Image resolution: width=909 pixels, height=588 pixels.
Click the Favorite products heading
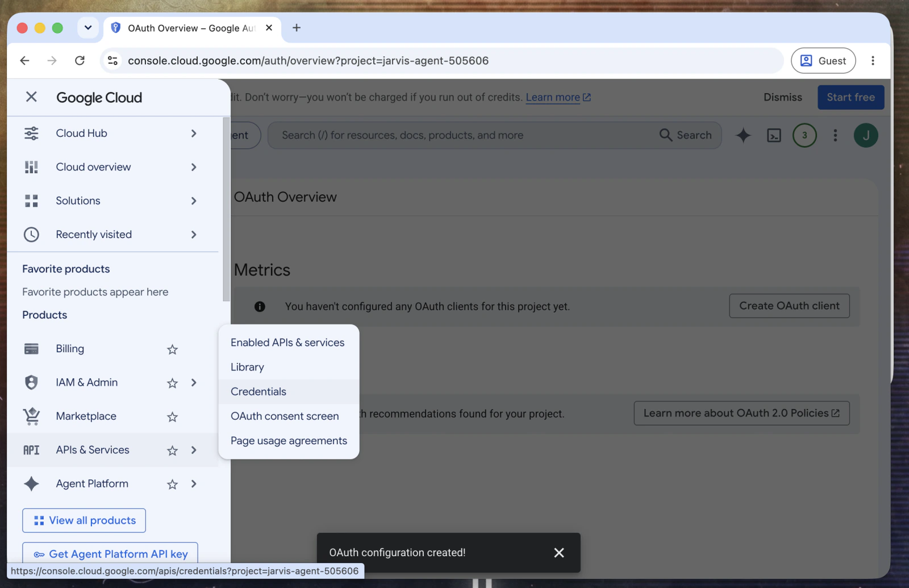click(x=66, y=269)
